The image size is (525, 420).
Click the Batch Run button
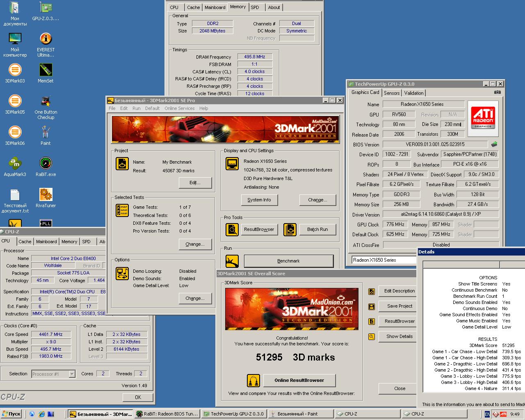(317, 229)
